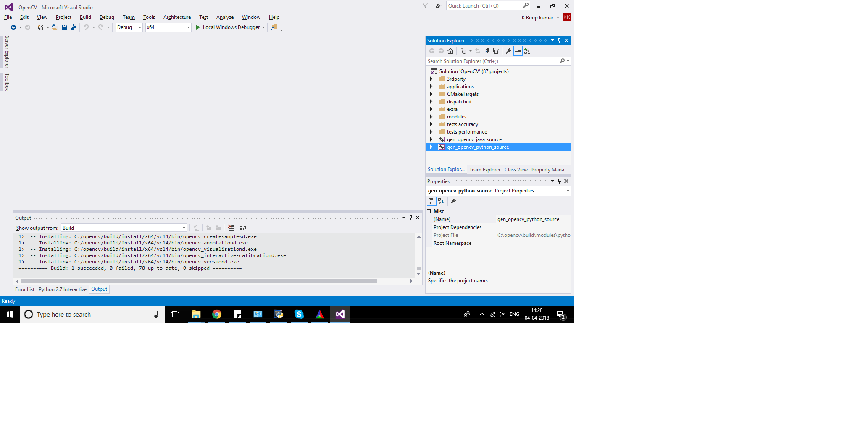Toggle Preview Selected Items in Solution Explorer

518,51
